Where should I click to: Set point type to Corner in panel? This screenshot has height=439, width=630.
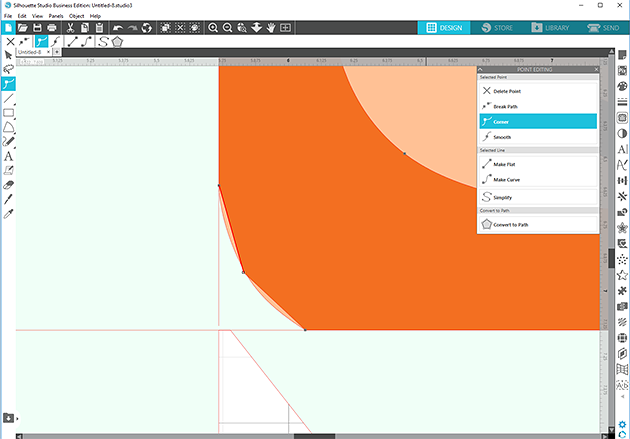538,122
